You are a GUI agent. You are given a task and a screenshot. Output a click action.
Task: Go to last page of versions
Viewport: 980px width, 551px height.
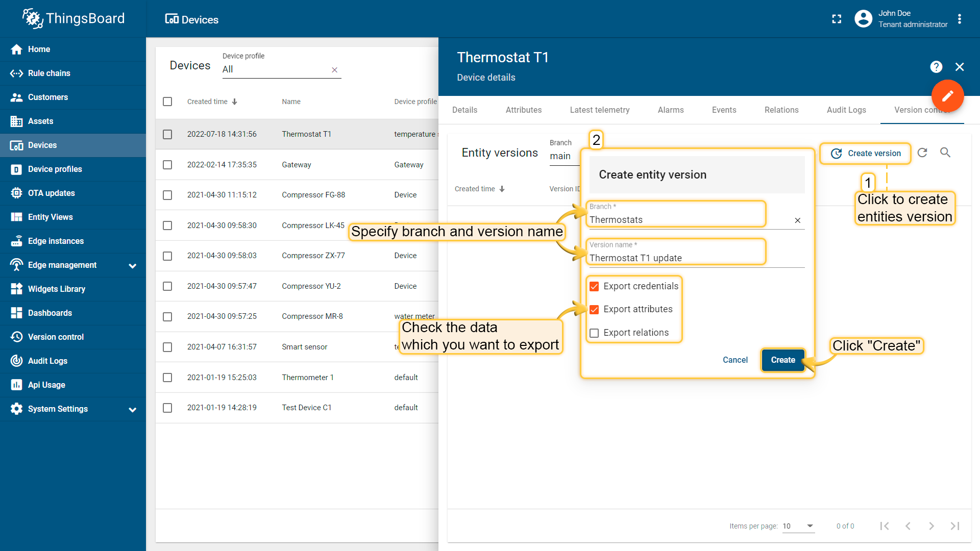point(955,526)
